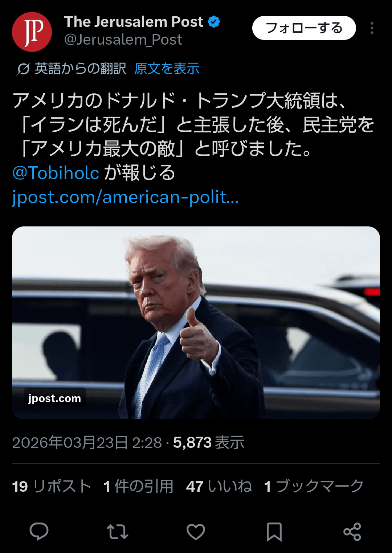The image size is (392, 553).
Task: Click The Jerusalem Post display name
Action: 134,22
